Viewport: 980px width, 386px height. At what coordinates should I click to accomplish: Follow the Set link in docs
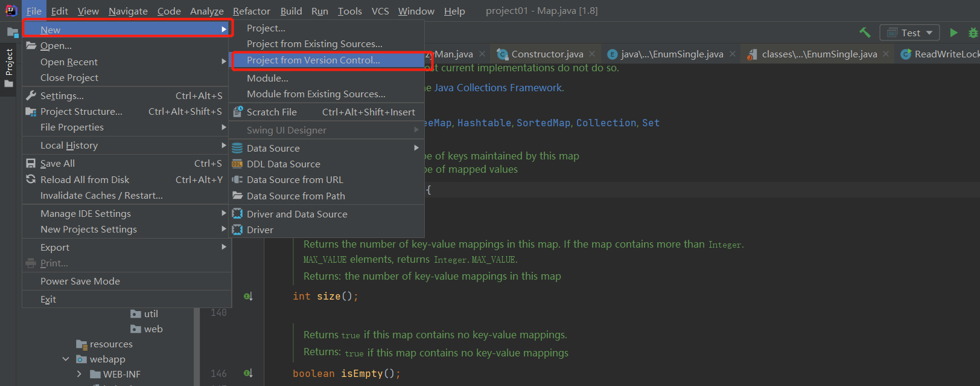pyautogui.click(x=651, y=123)
